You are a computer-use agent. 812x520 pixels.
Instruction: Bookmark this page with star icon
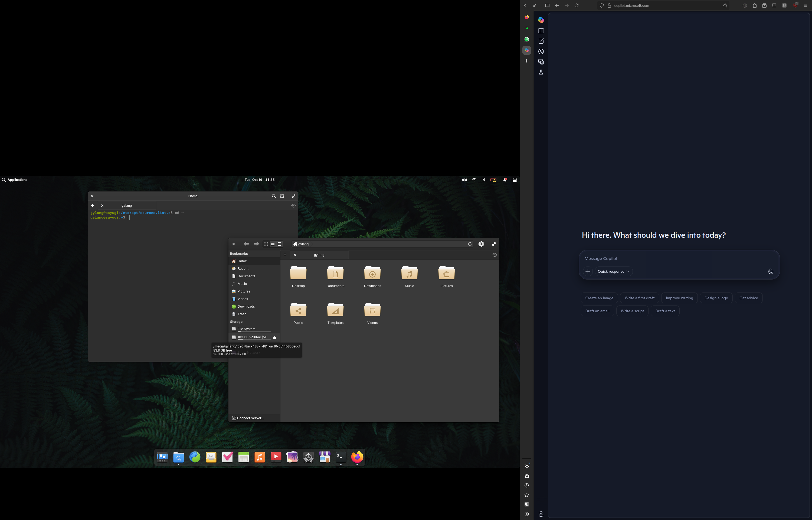click(x=725, y=5)
